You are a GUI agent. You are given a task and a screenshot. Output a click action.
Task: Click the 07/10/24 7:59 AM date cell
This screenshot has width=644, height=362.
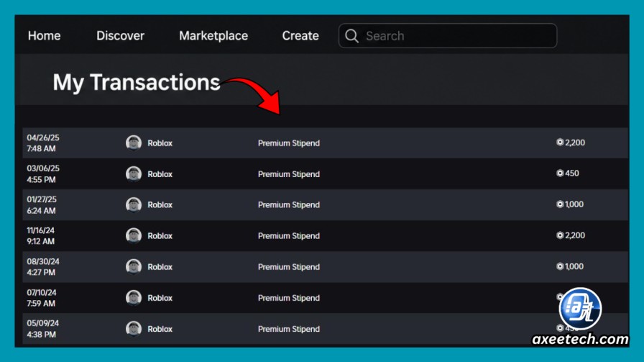(x=42, y=298)
